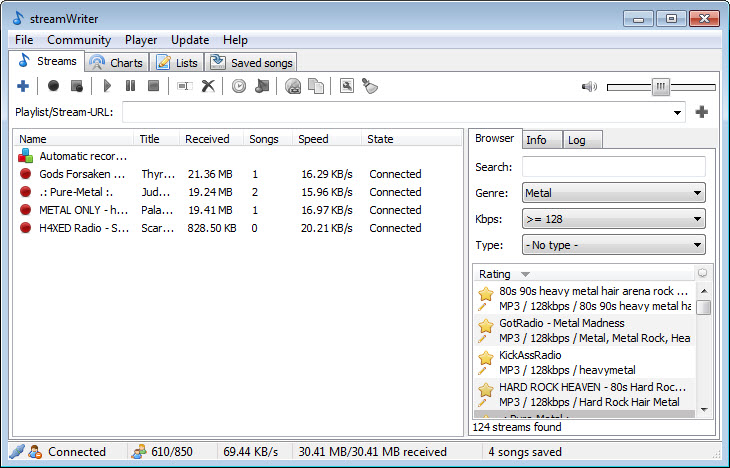Expand the Kbps dropdown set to >= 128
The image size is (730, 468).
point(613,219)
